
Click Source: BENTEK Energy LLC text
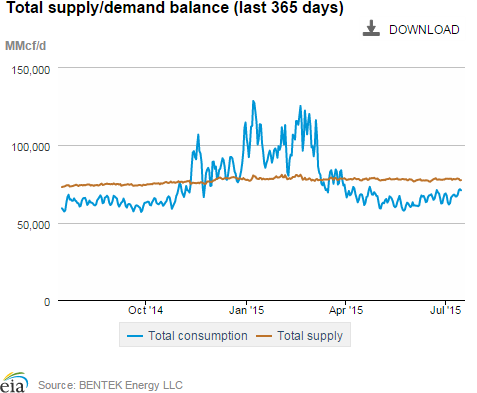pyautogui.click(x=110, y=385)
